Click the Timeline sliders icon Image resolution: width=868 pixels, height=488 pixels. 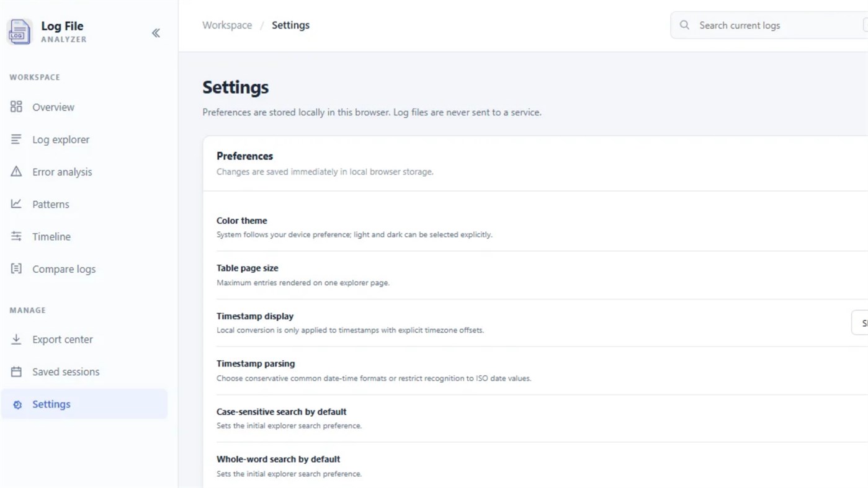click(16, 236)
